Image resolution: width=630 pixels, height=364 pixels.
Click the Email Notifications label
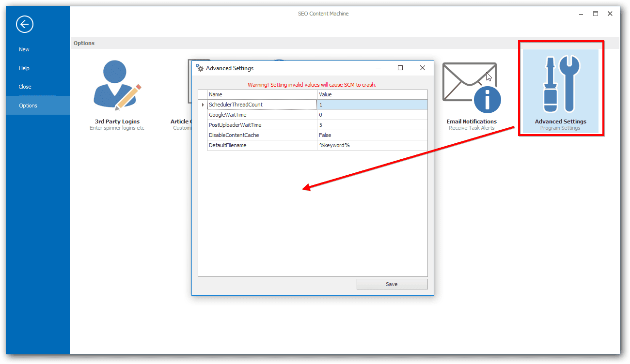click(x=472, y=121)
